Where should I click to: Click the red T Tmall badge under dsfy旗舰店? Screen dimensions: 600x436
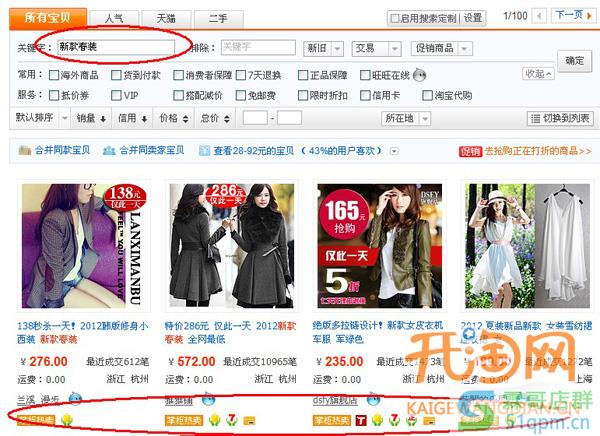[x=360, y=420]
